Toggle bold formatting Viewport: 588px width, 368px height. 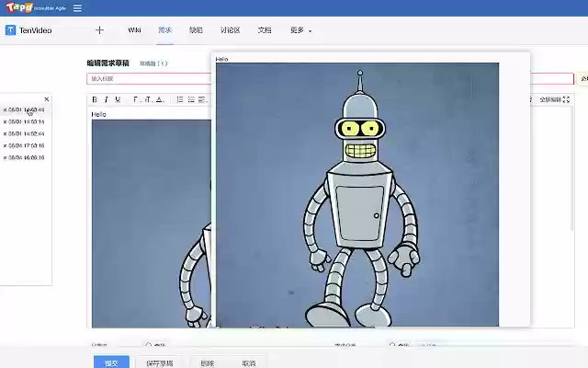click(95, 99)
